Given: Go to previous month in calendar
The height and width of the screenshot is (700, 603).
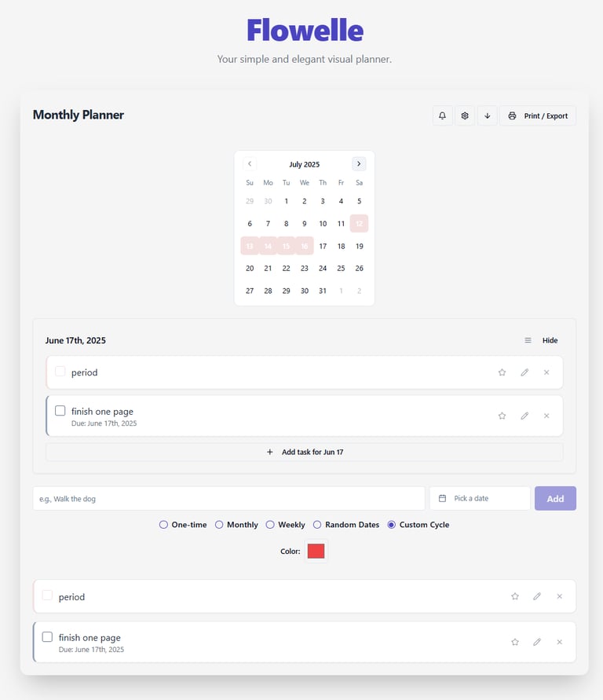Looking at the screenshot, I should [x=250, y=164].
